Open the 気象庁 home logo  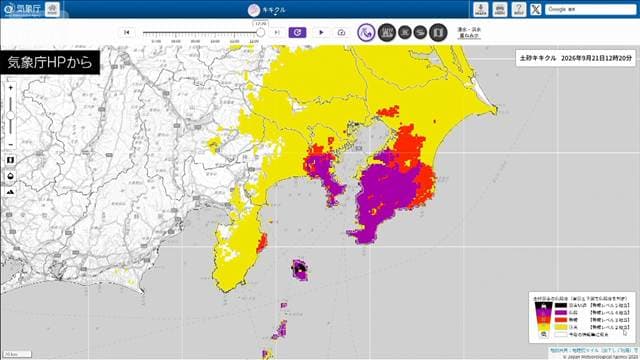(22, 9)
